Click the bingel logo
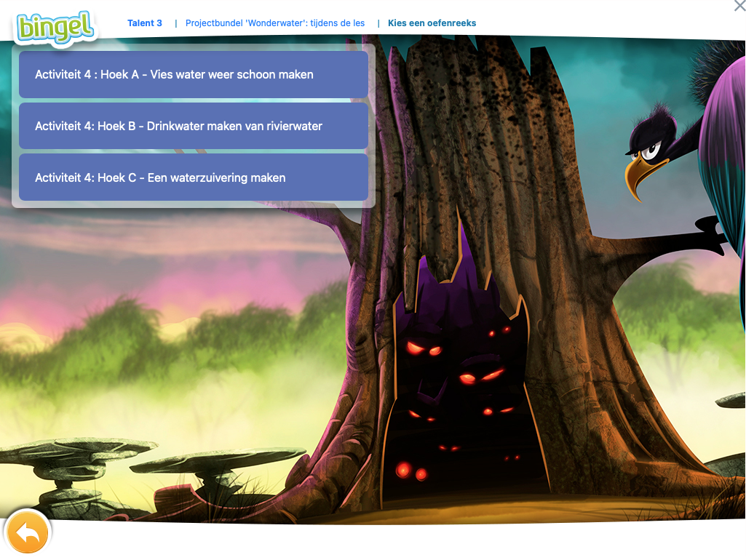 [55, 28]
